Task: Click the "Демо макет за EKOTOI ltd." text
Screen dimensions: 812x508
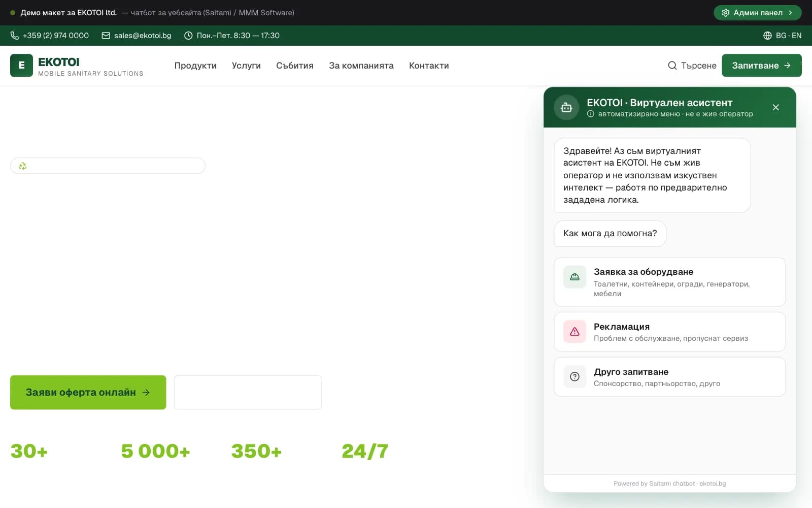Action: (69, 13)
